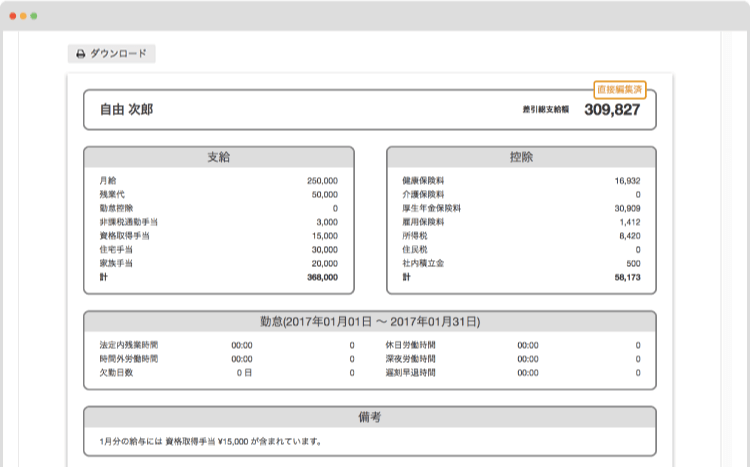Viewport: 750px width, 467px height.
Task: Select the 残業代 amount 50,000
Action: (325, 195)
